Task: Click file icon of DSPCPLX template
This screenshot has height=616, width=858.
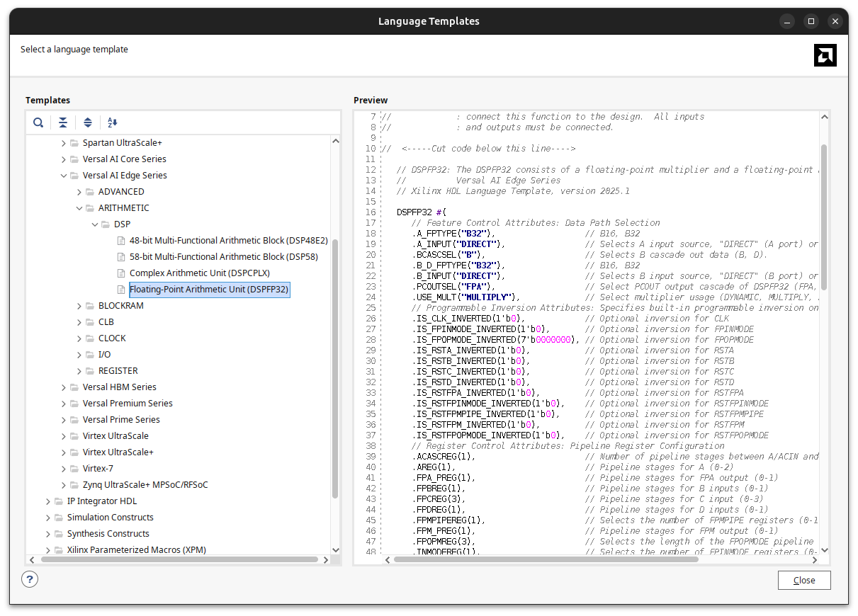Action: click(x=121, y=273)
